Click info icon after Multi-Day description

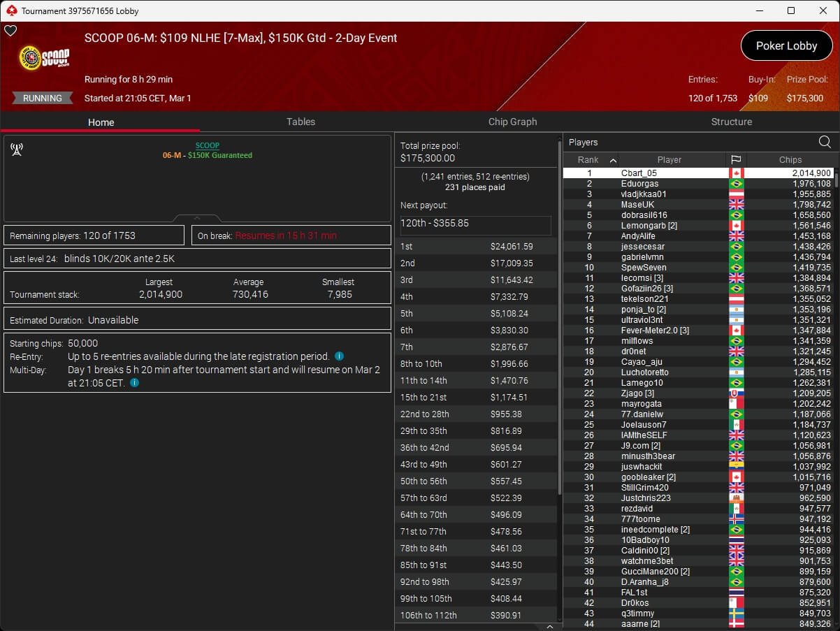pos(134,383)
